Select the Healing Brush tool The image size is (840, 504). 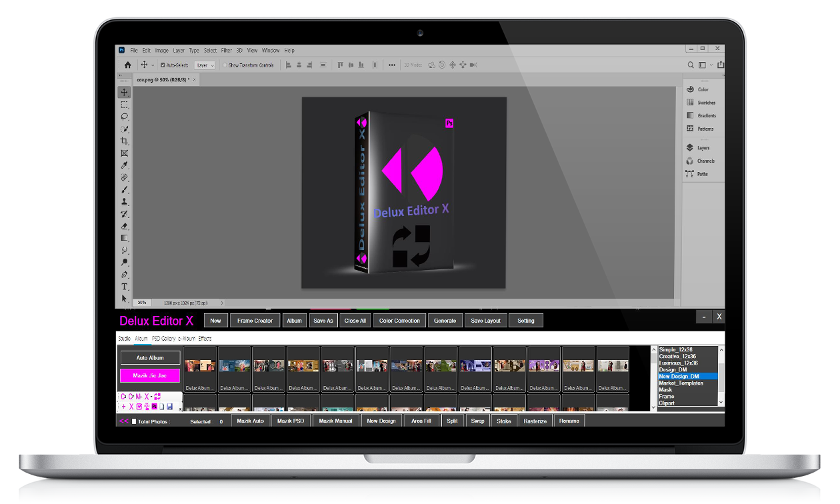click(x=125, y=177)
